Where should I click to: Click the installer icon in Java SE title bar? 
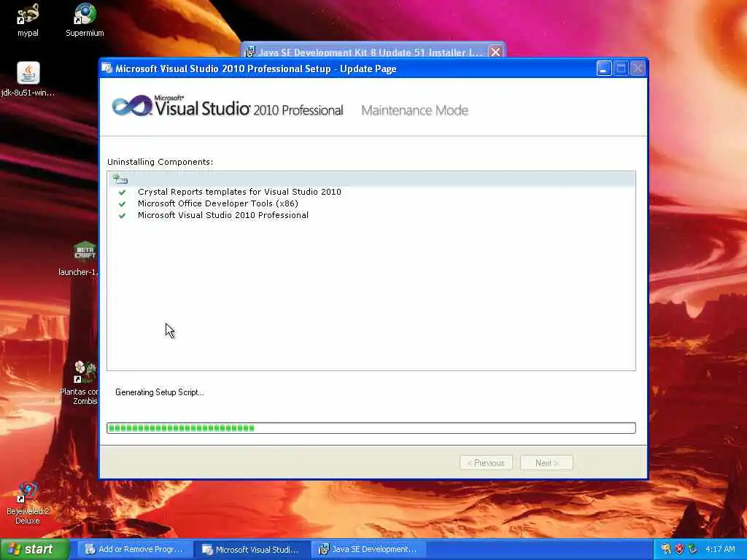point(250,52)
